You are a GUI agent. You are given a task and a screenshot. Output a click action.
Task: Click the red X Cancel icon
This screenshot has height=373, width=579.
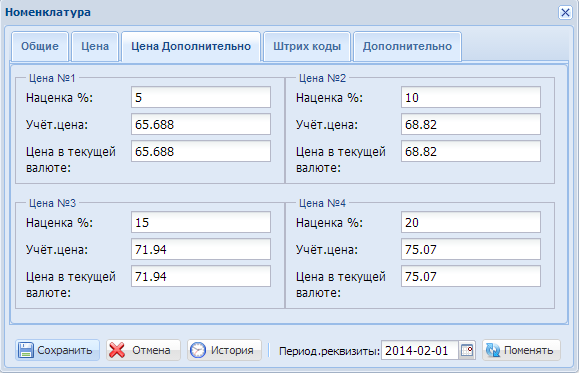[117, 350]
